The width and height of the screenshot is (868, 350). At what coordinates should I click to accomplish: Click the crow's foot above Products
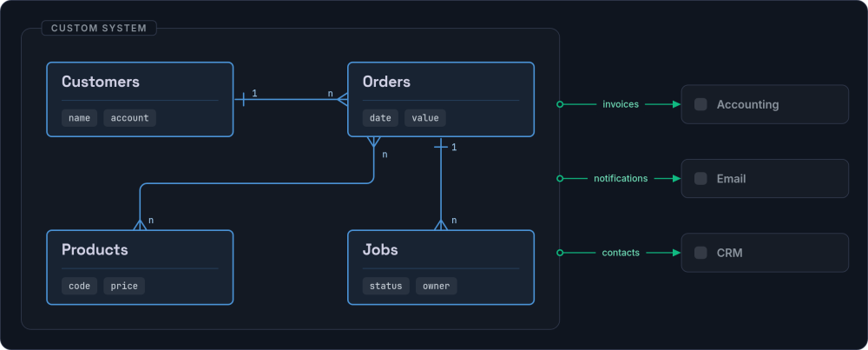tap(140, 224)
